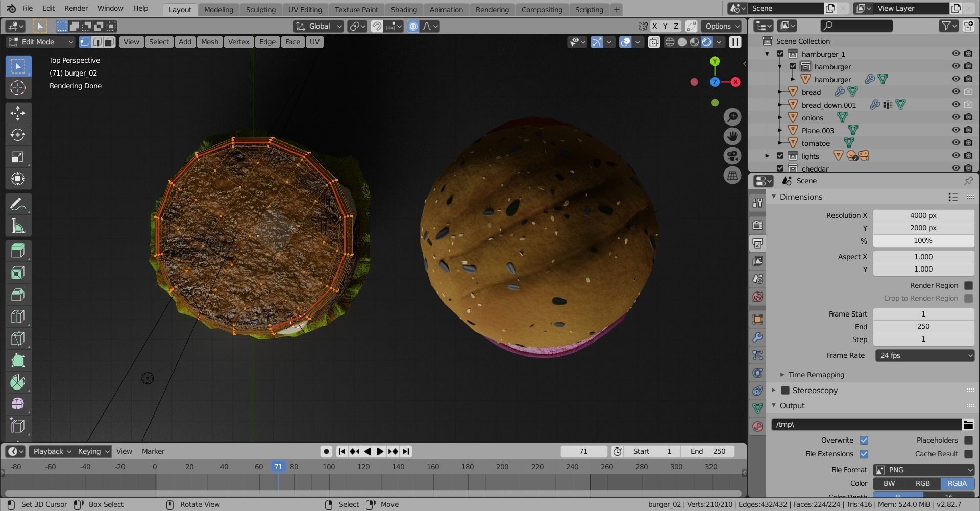
Task: Uncheck File Extensions option
Action: (x=864, y=454)
